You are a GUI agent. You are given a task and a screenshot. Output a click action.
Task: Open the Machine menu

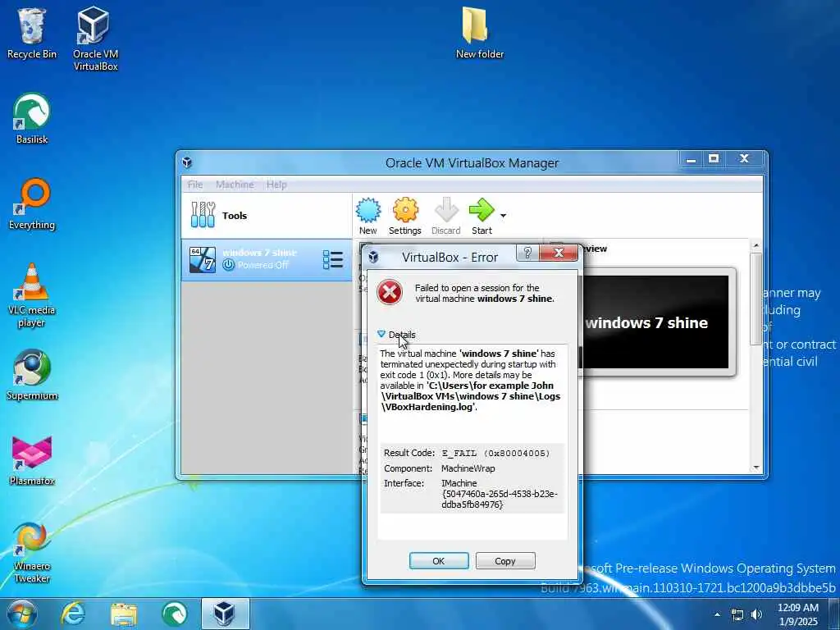pos(235,185)
